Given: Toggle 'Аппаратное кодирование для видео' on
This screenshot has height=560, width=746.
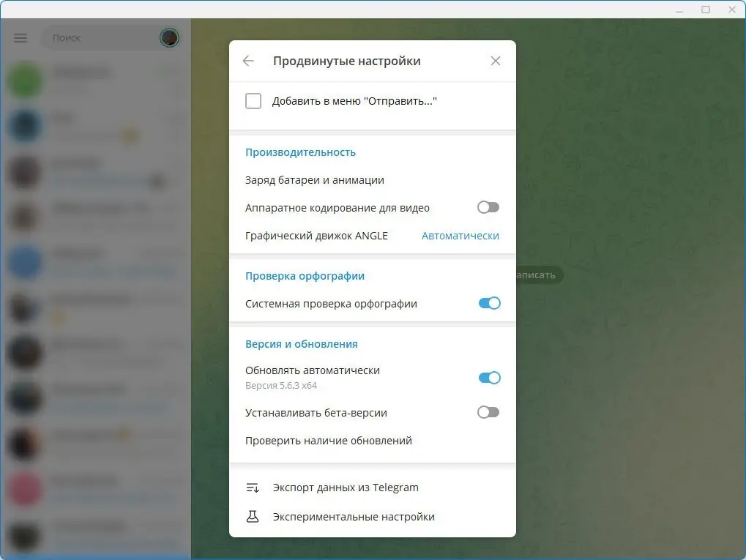Looking at the screenshot, I should [x=488, y=207].
